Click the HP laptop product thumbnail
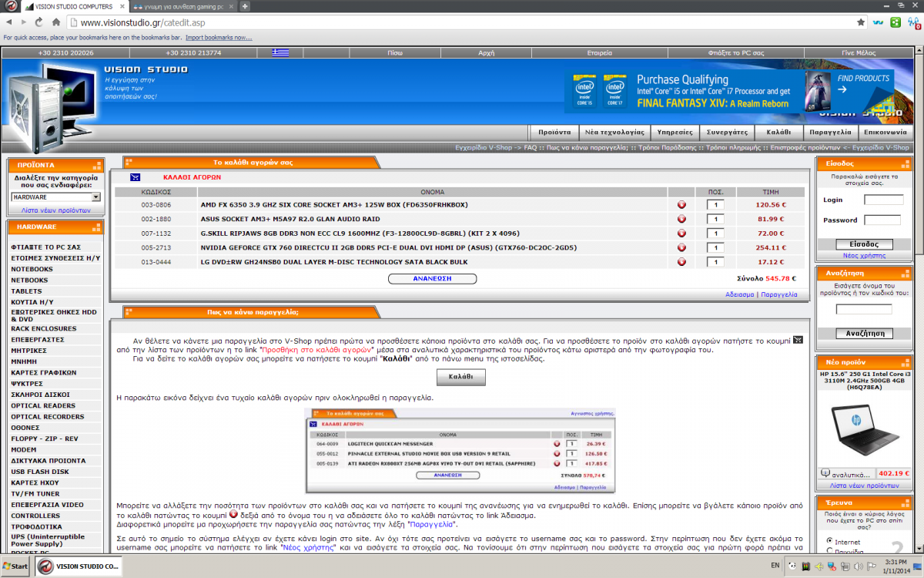The image size is (924, 578). (863, 430)
